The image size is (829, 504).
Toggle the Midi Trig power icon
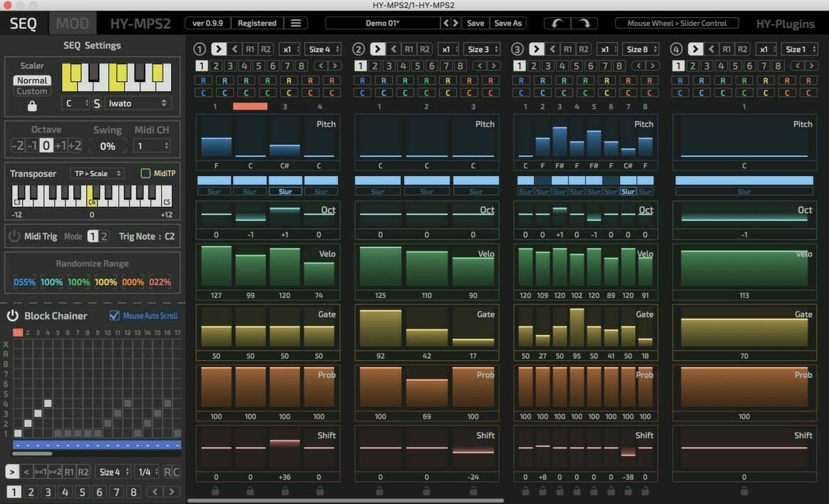click(x=14, y=236)
